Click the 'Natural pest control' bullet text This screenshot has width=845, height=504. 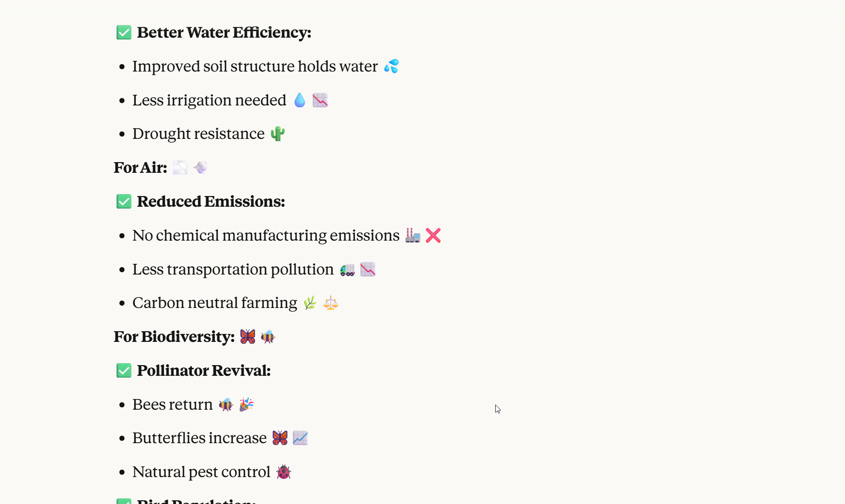point(201,472)
